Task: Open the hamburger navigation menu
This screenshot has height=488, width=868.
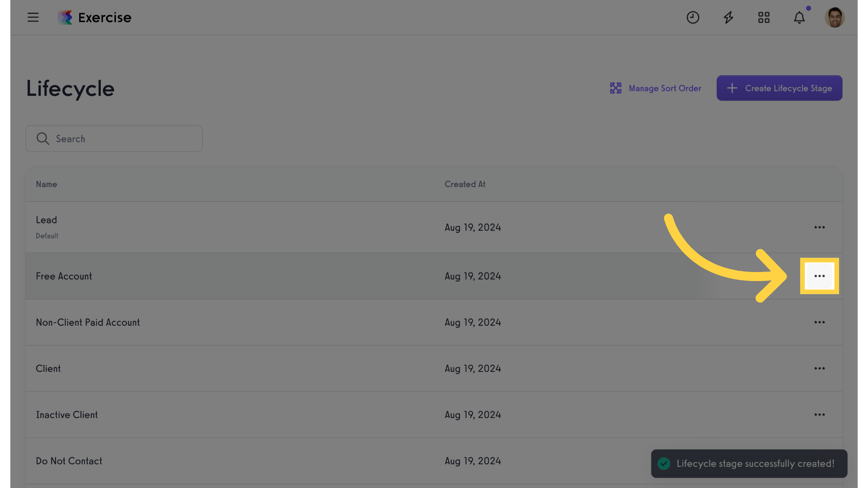Action: click(33, 17)
